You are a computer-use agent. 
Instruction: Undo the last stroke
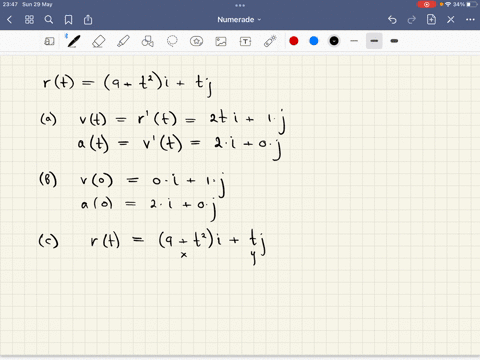(392, 20)
